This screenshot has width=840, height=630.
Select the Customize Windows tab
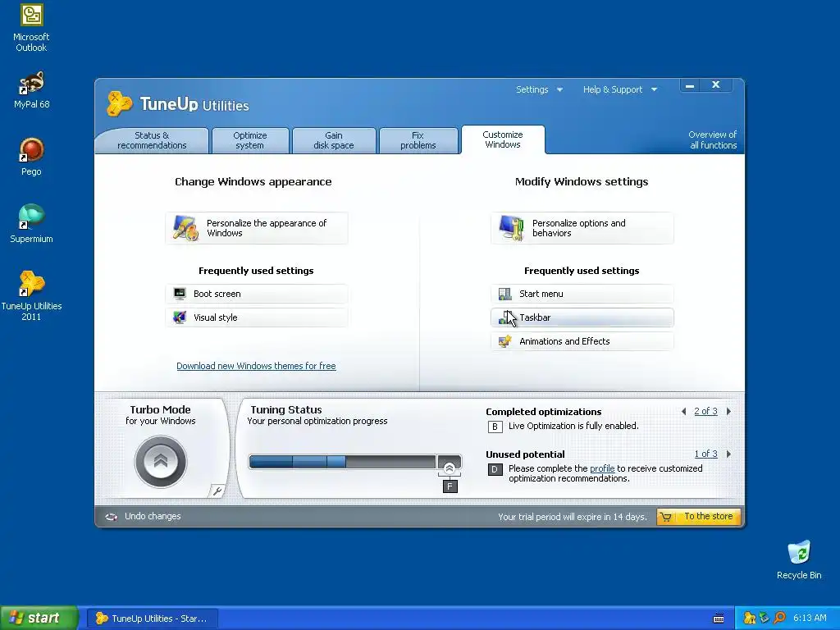click(x=503, y=139)
